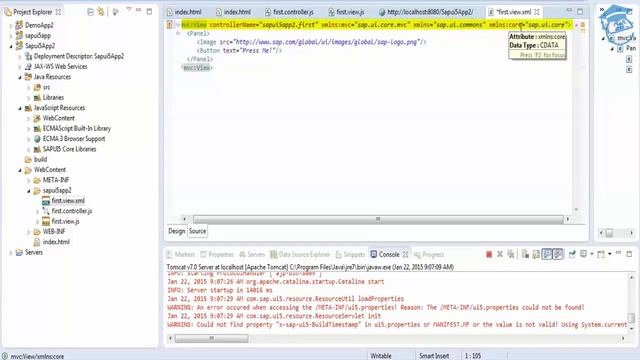This screenshot has height=360, width=640.
Task: Switch editor to Design view
Action: (x=177, y=231)
